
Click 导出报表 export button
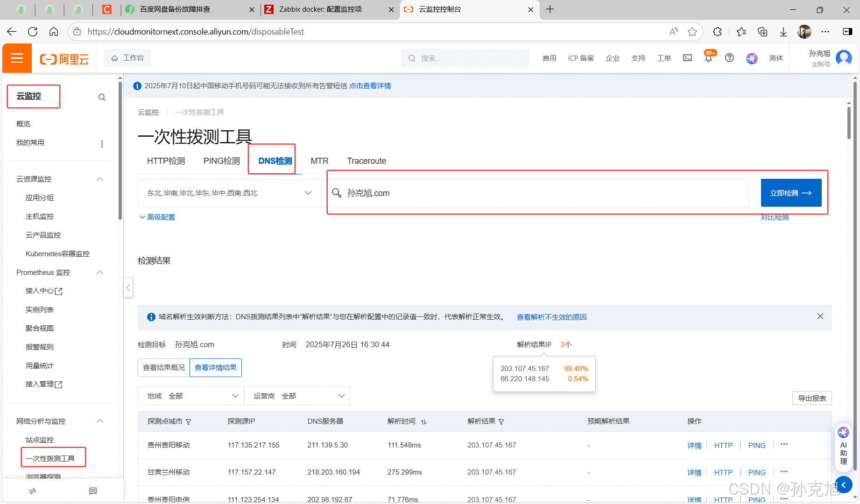[x=812, y=398]
